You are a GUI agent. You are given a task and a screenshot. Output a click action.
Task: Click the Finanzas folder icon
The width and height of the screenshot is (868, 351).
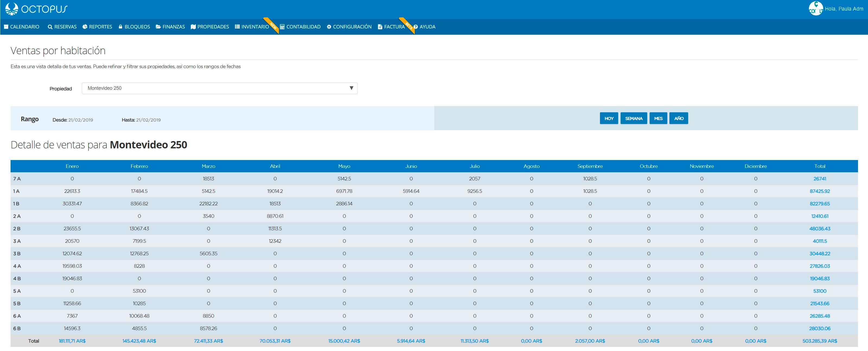coord(158,27)
